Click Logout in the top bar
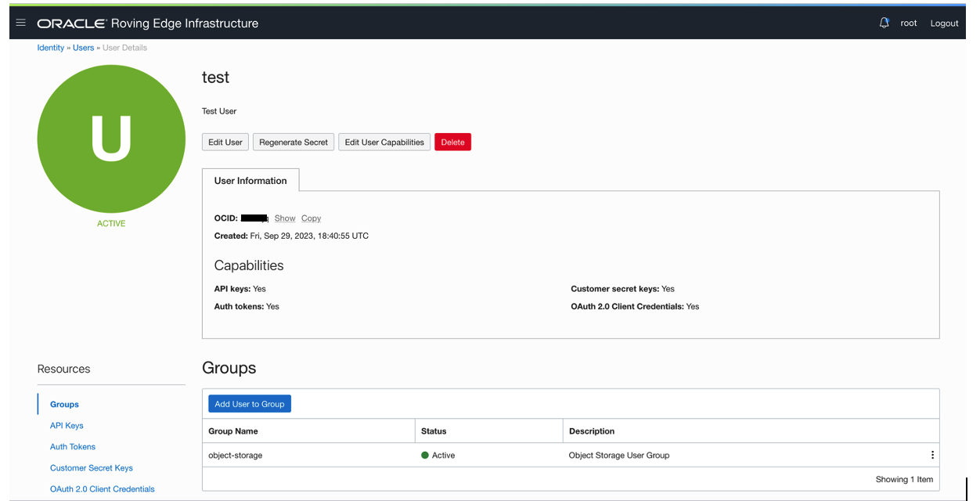980x501 pixels. (x=944, y=23)
